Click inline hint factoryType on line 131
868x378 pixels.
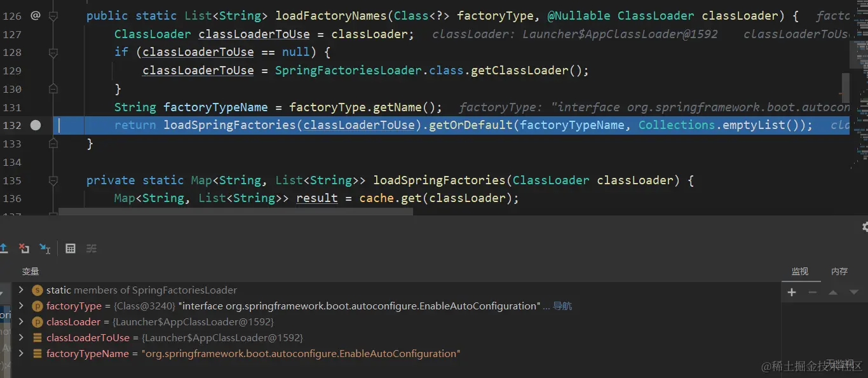(654, 107)
